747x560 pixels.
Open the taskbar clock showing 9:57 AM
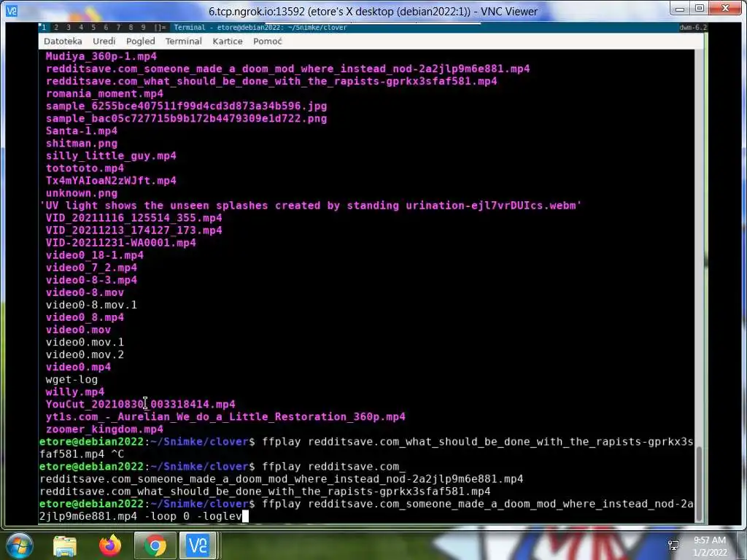(x=710, y=546)
